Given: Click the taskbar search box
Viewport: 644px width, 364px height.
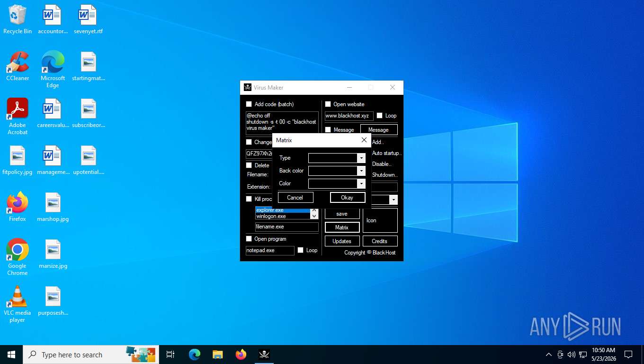Looking at the screenshot, I should (x=91, y=355).
